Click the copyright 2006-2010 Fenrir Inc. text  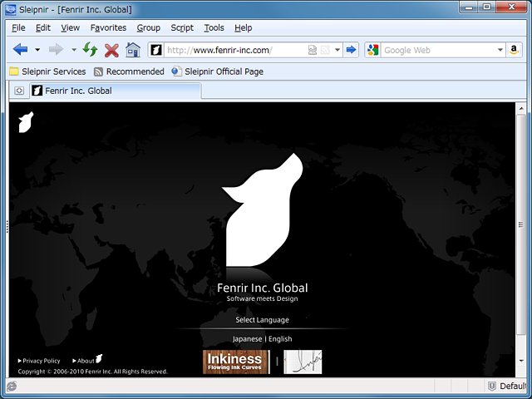92,372
